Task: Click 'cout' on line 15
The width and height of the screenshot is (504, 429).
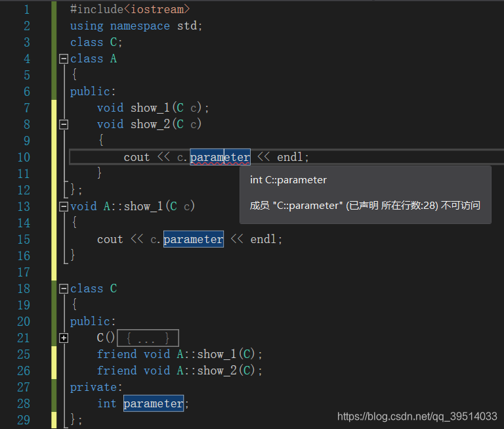Action: coord(110,239)
